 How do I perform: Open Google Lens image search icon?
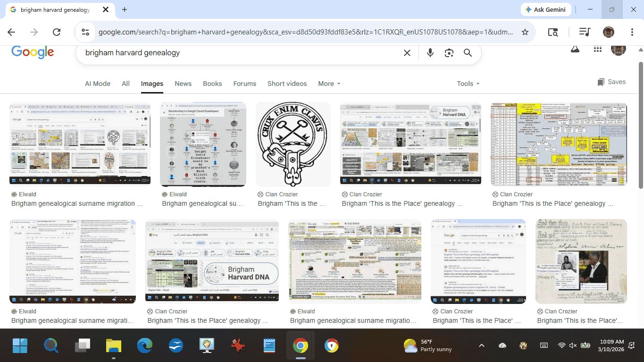449,53
